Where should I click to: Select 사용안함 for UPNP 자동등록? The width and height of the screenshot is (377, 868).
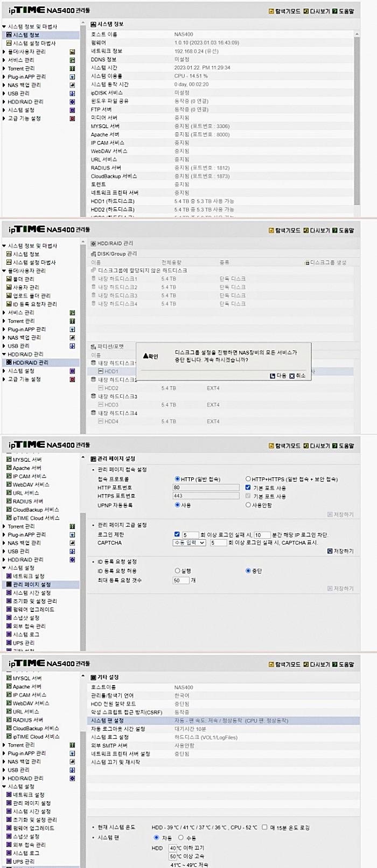(248, 505)
